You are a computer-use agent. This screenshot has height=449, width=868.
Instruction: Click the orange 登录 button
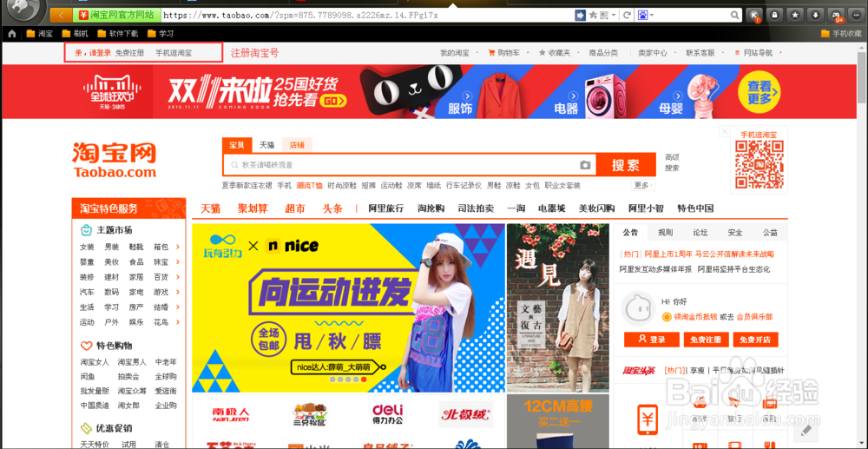[x=652, y=340]
